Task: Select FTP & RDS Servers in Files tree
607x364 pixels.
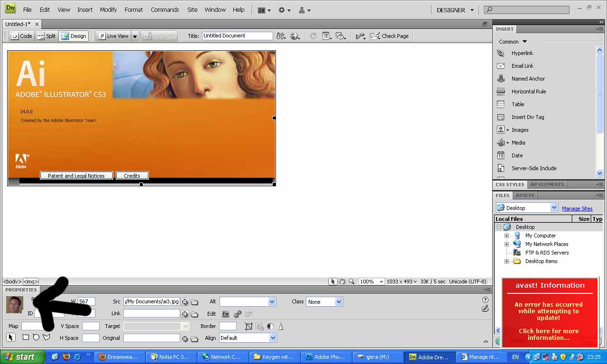Action: [x=546, y=253]
